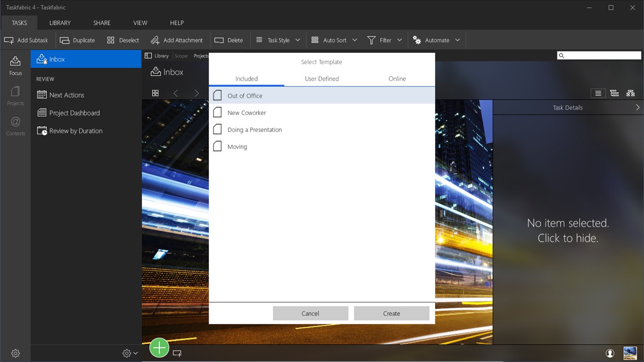
Task: Select the Focus view in the left sidebar
Action: point(15,65)
